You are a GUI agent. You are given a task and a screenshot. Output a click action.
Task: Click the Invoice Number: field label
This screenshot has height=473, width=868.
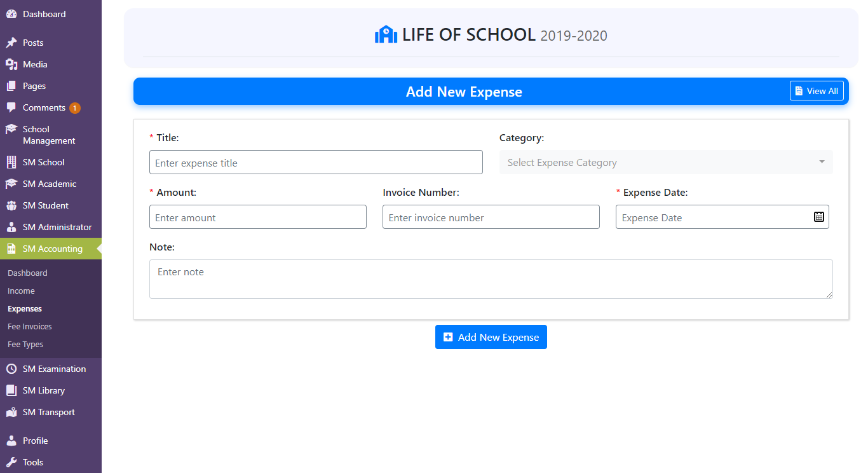(x=421, y=192)
